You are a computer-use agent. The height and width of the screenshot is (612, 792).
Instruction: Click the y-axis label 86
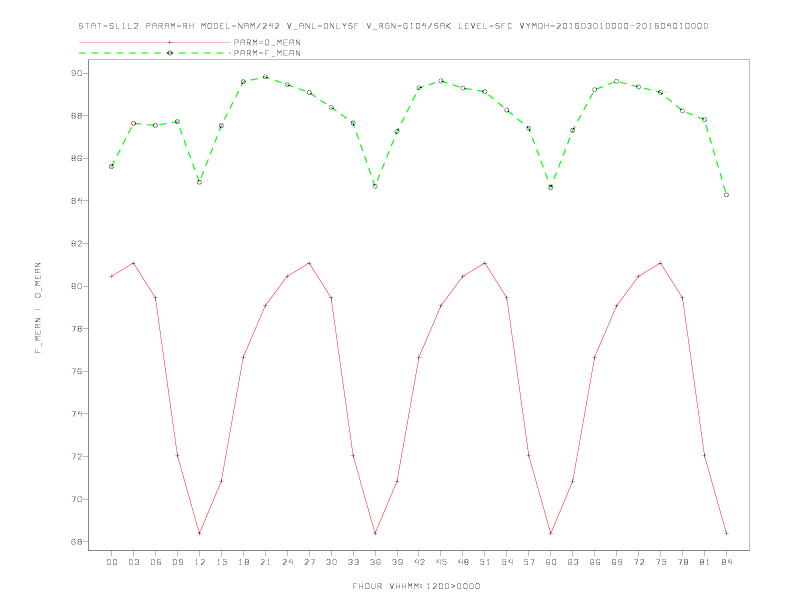[x=77, y=159]
